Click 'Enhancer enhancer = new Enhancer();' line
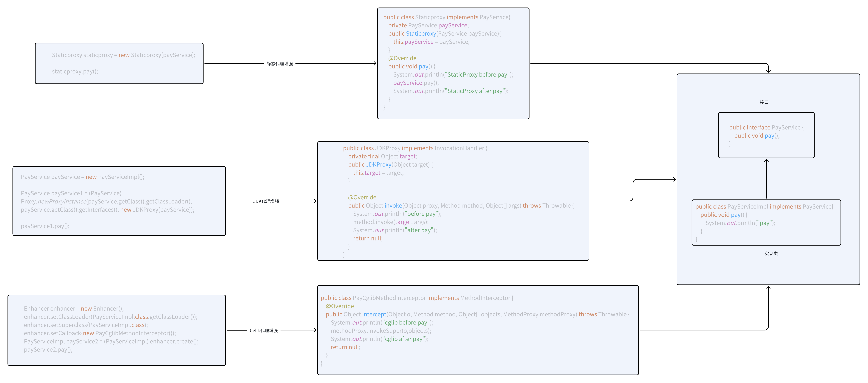The width and height of the screenshot is (868, 383). click(x=74, y=309)
